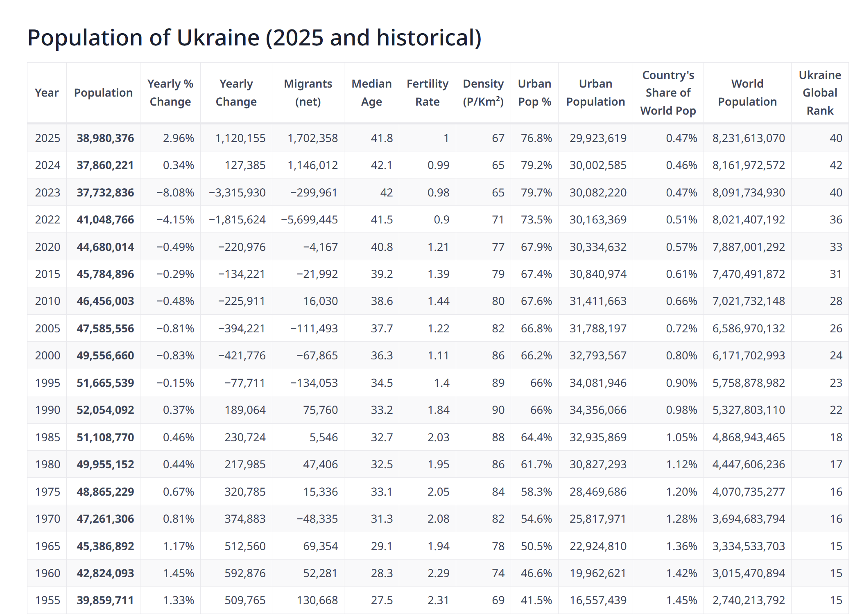Click yearly % change −0.29%

[175, 274]
